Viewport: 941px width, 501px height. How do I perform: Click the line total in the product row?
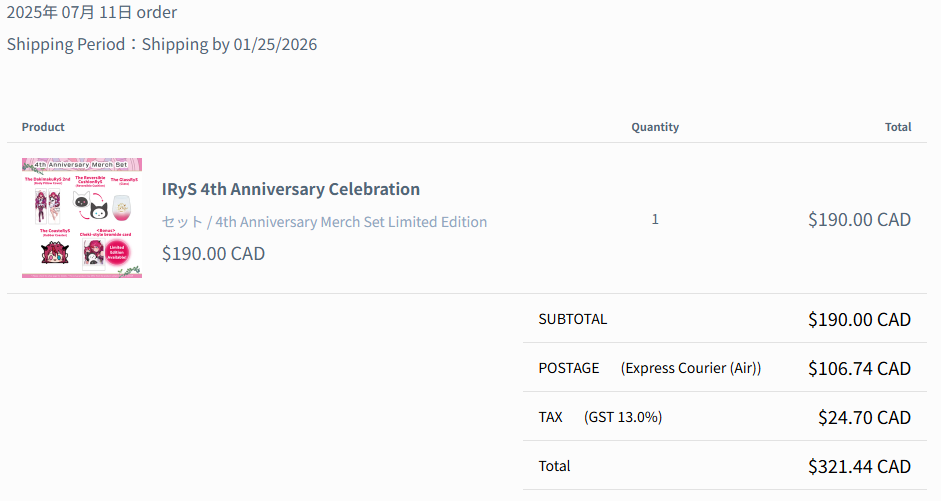click(x=859, y=220)
